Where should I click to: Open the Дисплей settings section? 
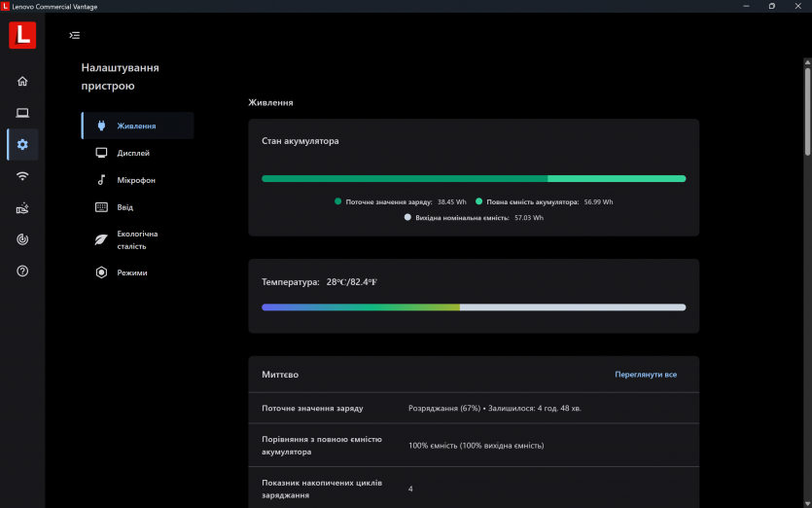(133, 153)
